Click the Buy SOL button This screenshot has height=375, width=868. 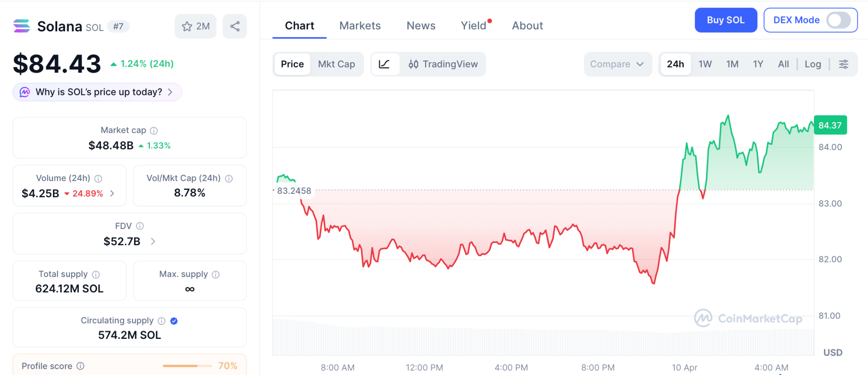coord(726,20)
